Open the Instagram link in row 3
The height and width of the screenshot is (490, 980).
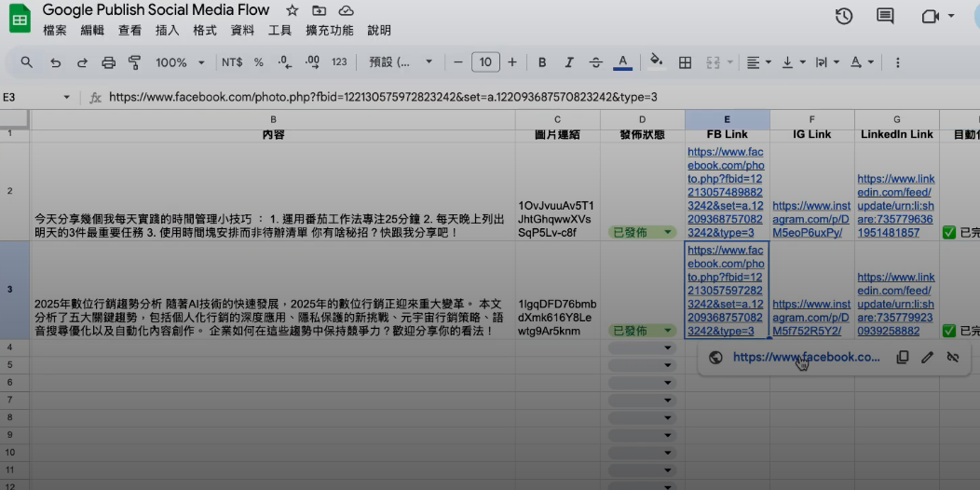(811, 318)
